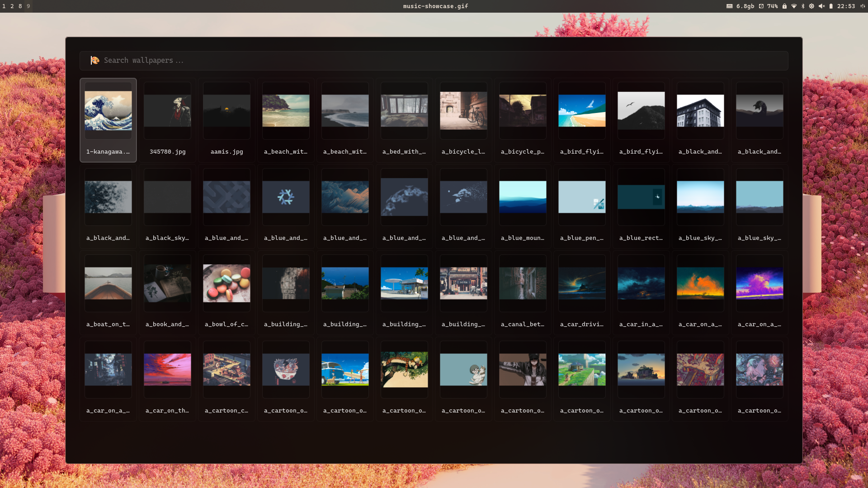
Task: Select the a_blue_and_ NixOS snowflake wallpaper
Action: pos(286,206)
